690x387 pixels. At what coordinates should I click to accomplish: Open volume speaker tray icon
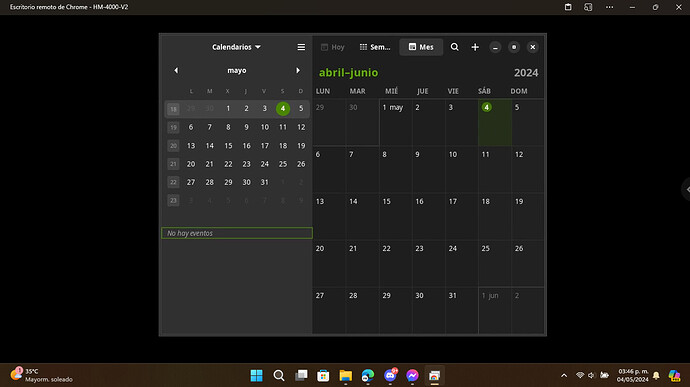coord(592,375)
